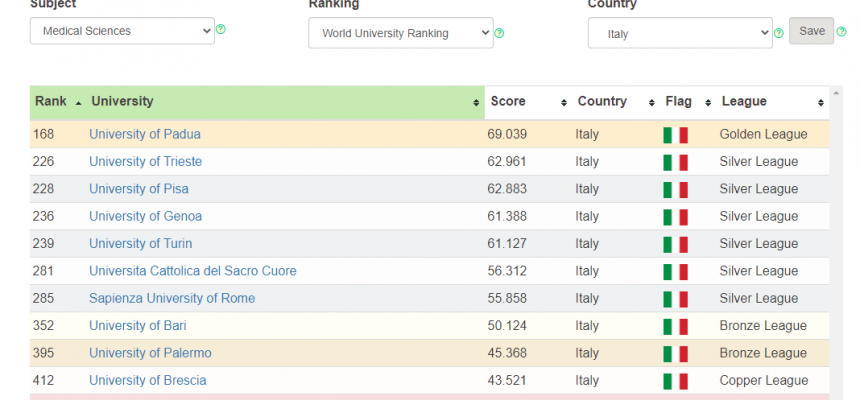The height and width of the screenshot is (400, 860).
Task: Select score value 43.521
Action: click(507, 381)
